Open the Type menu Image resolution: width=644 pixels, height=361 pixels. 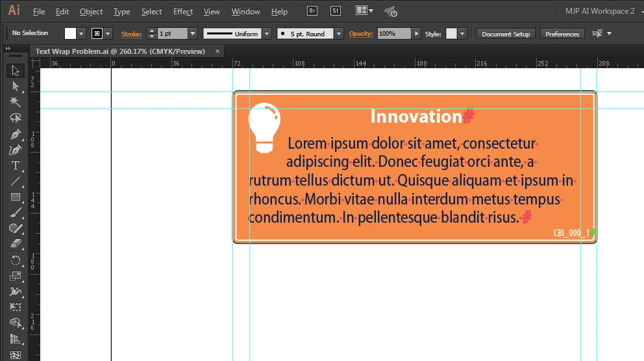(x=121, y=12)
